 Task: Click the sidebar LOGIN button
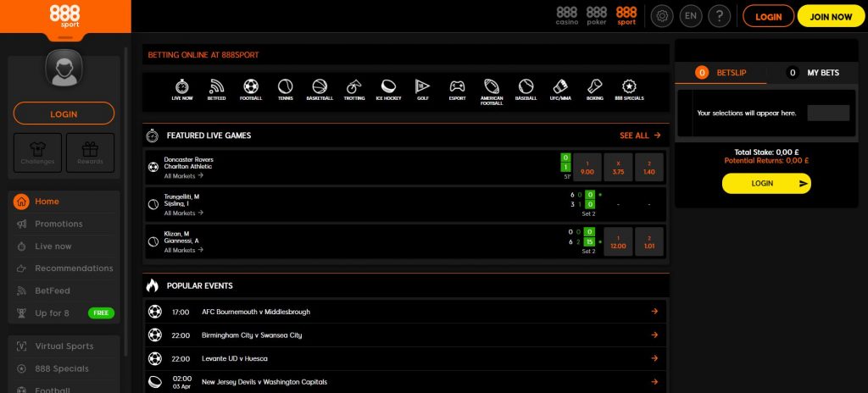click(64, 113)
